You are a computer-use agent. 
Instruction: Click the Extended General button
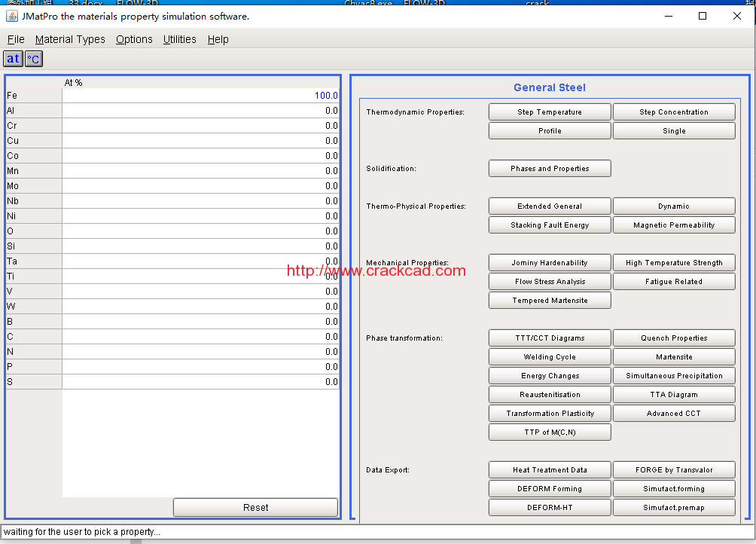[x=550, y=206]
